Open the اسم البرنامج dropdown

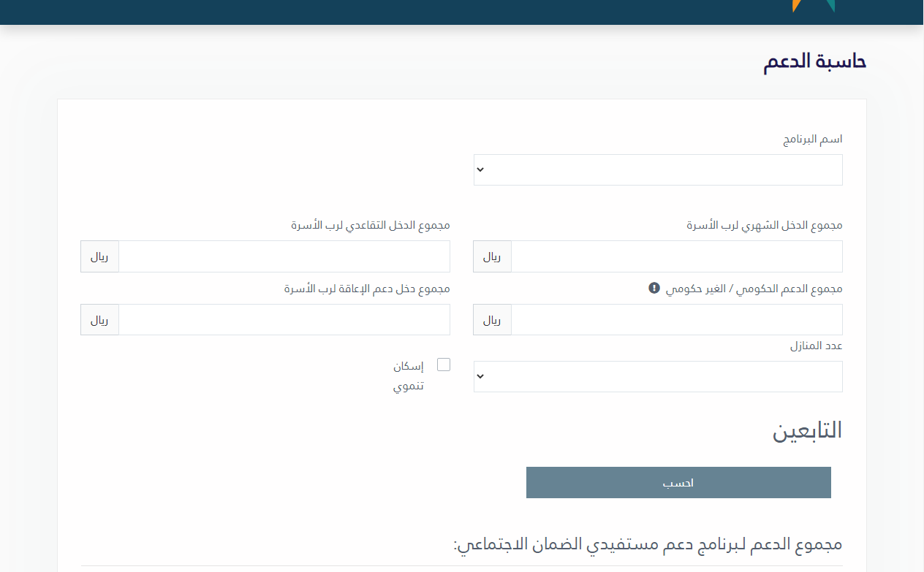[658, 169]
